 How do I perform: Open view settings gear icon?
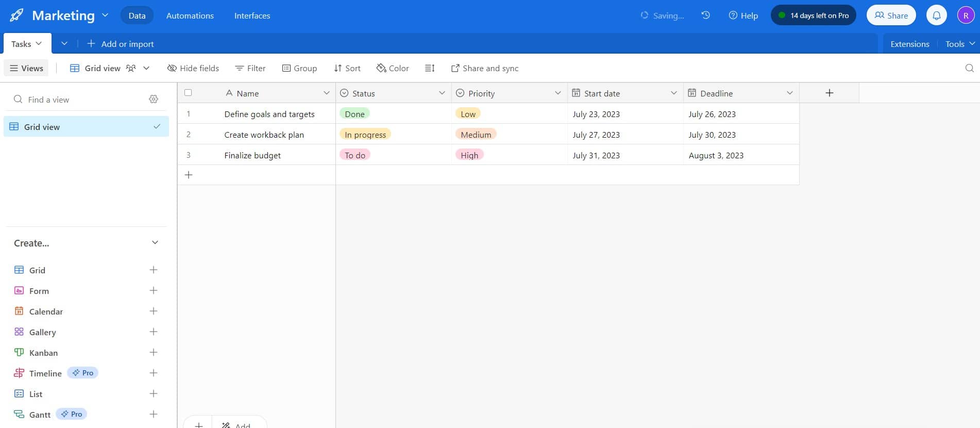[x=154, y=99]
